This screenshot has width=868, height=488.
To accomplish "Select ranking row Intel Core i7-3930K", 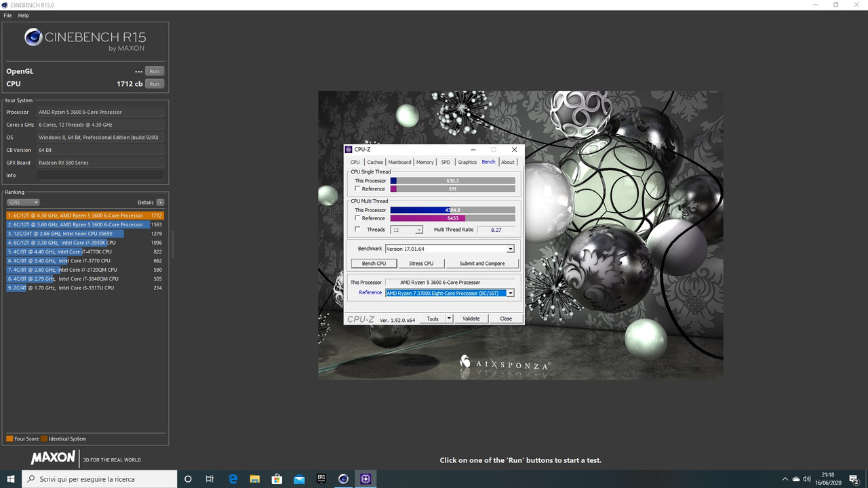I will (85, 243).
